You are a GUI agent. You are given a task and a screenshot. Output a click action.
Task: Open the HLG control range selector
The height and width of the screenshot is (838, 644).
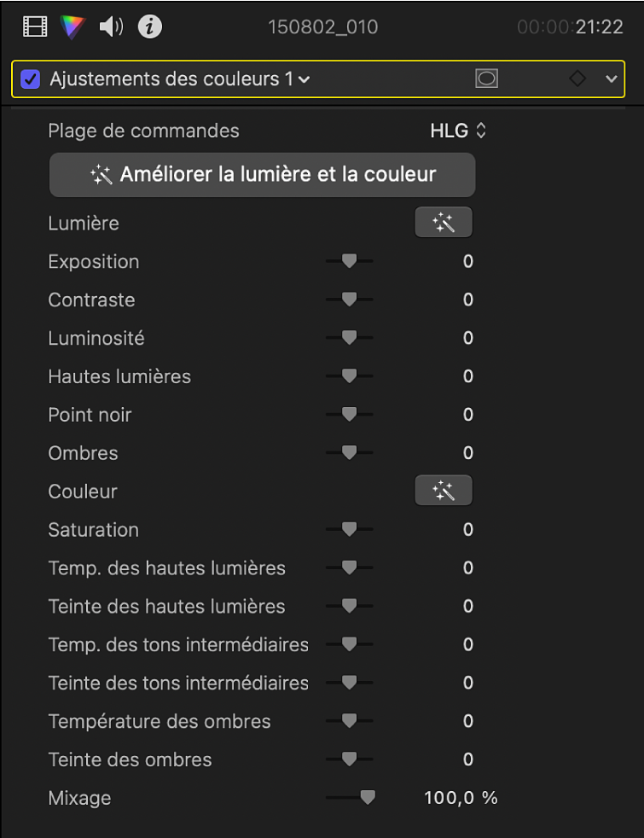458,130
